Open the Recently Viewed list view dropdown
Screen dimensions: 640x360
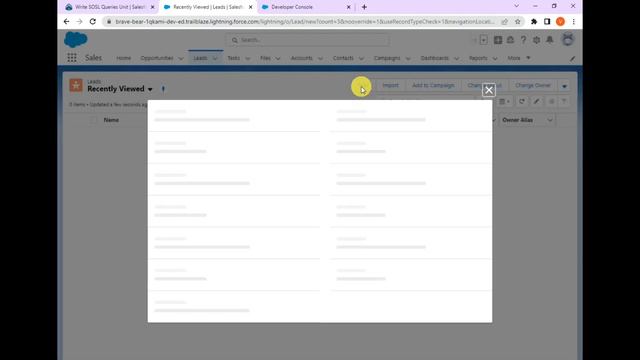(x=150, y=89)
